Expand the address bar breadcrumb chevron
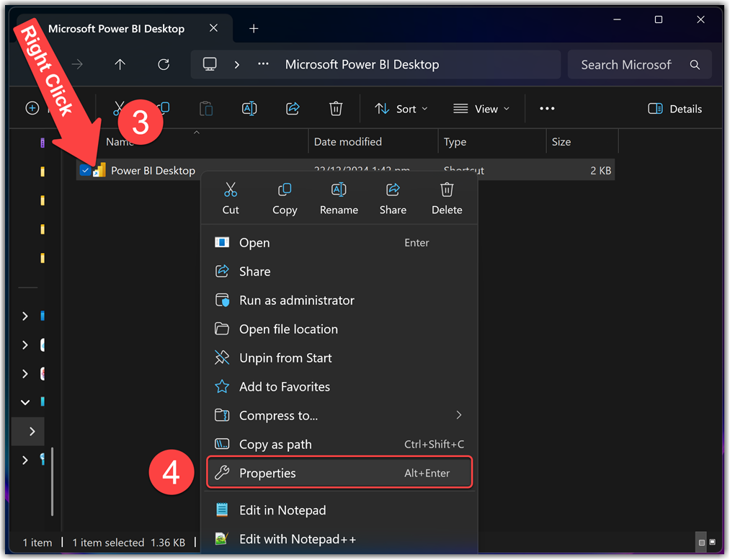The image size is (730, 560). (x=237, y=65)
